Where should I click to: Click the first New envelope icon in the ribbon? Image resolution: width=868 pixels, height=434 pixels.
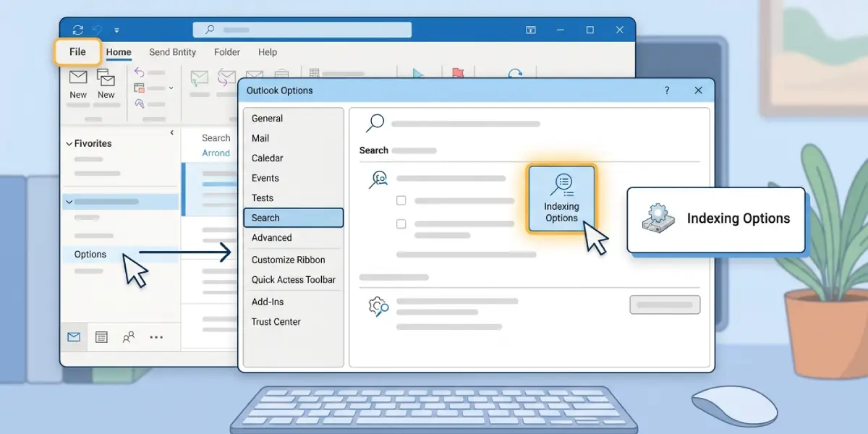(x=78, y=77)
